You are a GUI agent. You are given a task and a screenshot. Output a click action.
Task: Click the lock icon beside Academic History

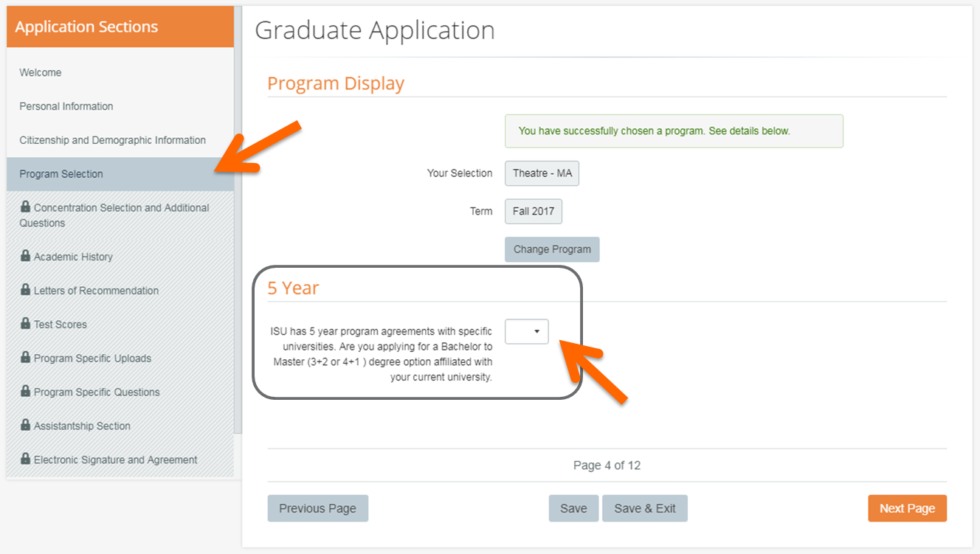(x=26, y=256)
